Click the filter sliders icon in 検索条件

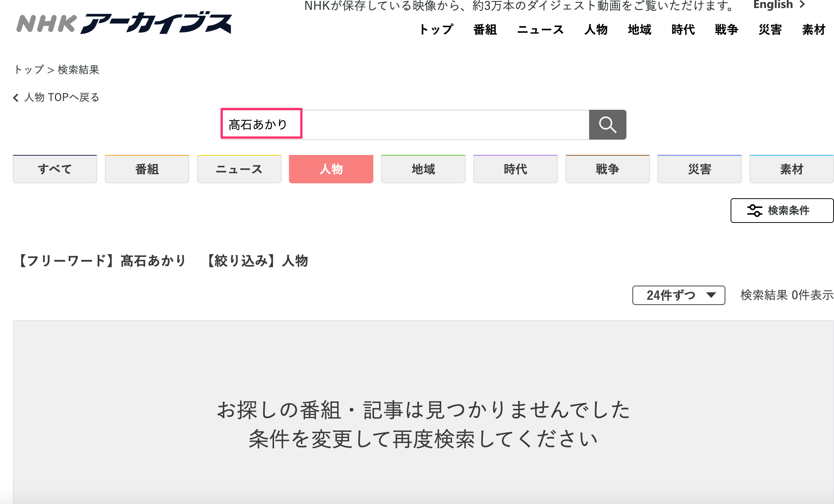(x=754, y=211)
